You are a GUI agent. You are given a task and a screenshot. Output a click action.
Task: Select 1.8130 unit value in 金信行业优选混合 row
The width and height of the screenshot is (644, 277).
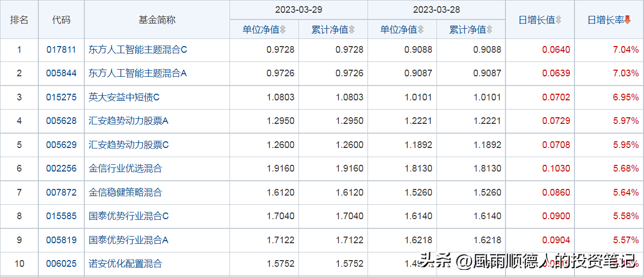[x=419, y=168]
